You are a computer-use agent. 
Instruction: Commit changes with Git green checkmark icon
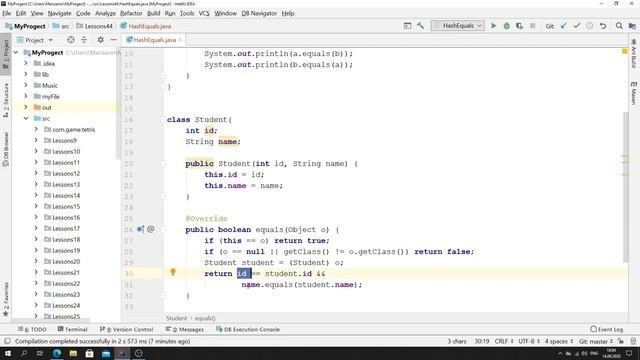coord(577,26)
